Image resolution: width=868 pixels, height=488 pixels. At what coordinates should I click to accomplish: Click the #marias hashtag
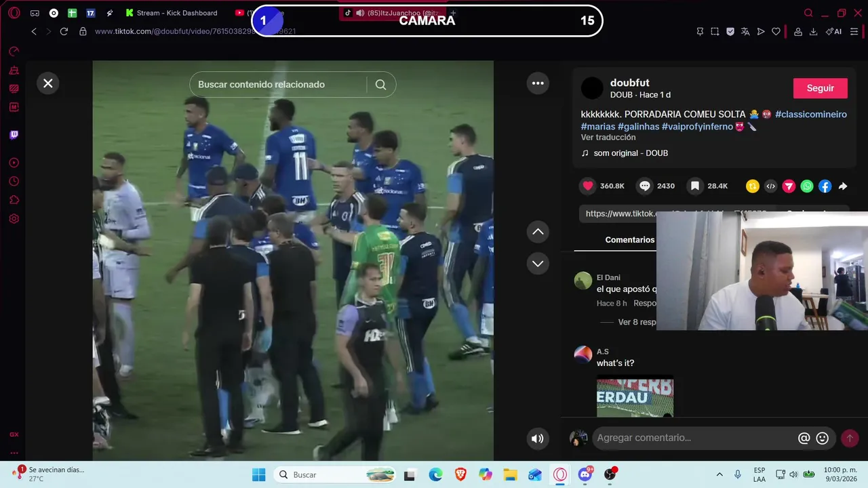pos(598,127)
